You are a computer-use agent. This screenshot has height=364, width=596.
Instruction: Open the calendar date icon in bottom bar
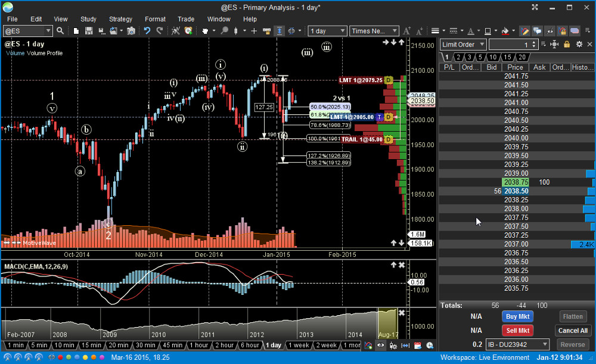417,346
